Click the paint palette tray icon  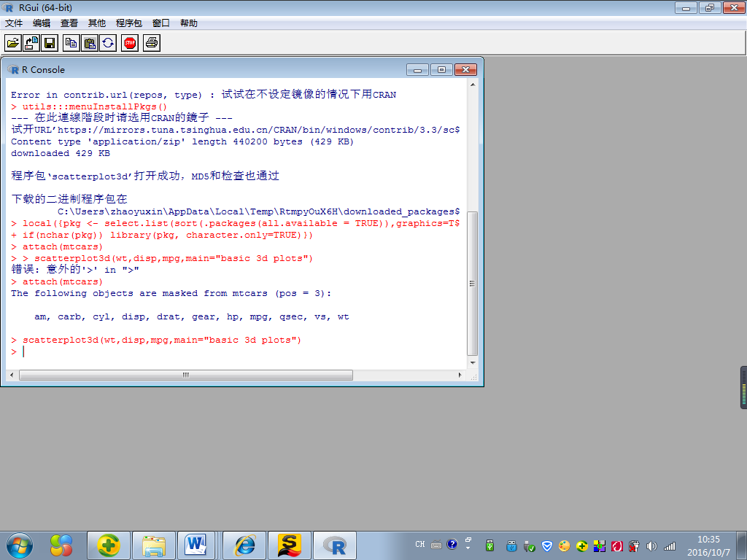(564, 545)
